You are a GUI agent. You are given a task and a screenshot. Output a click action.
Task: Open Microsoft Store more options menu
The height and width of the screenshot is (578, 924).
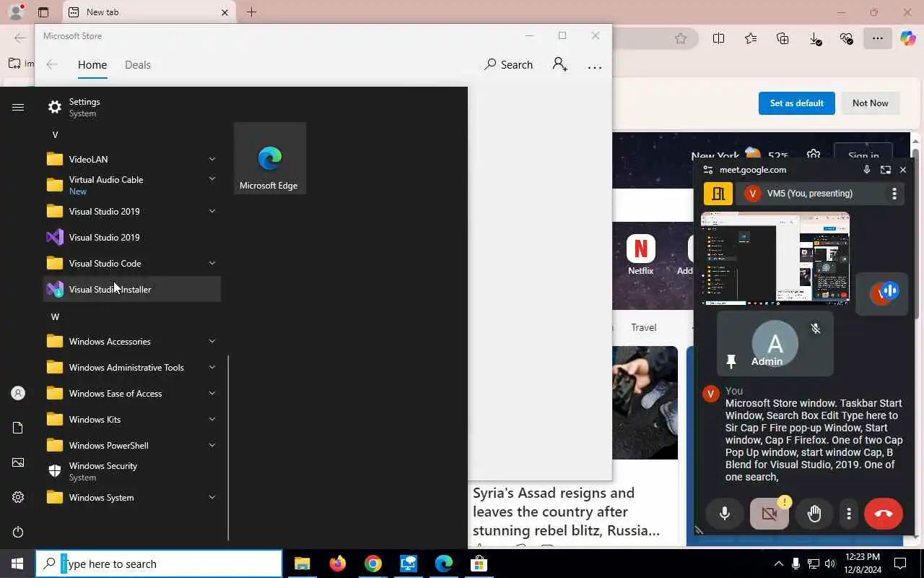click(x=594, y=66)
